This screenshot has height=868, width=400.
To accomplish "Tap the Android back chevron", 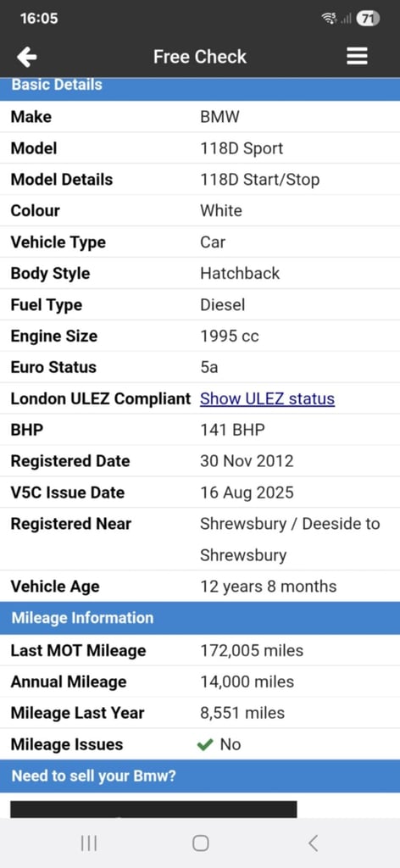I will coord(313,843).
